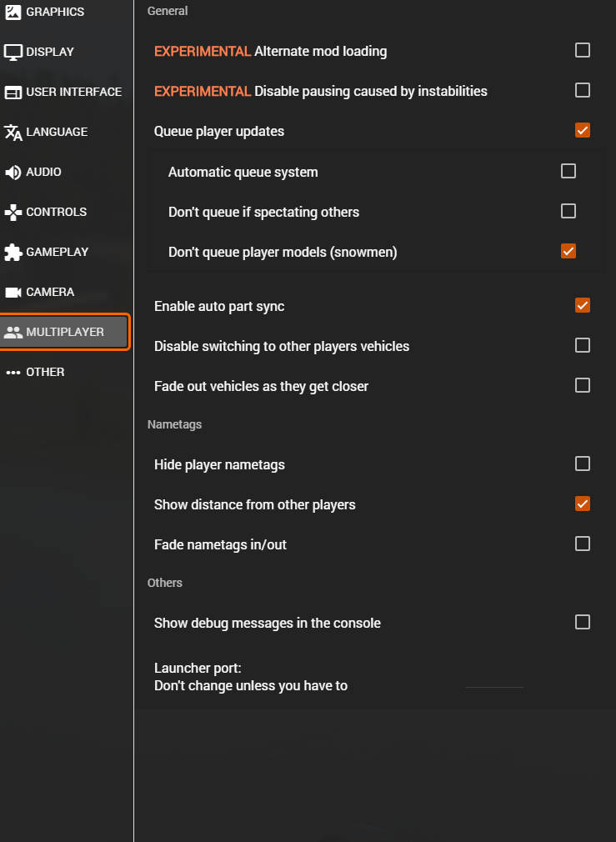The width and height of the screenshot is (616, 842).
Task: Tick Don't queue if spectating others
Action: (568, 210)
